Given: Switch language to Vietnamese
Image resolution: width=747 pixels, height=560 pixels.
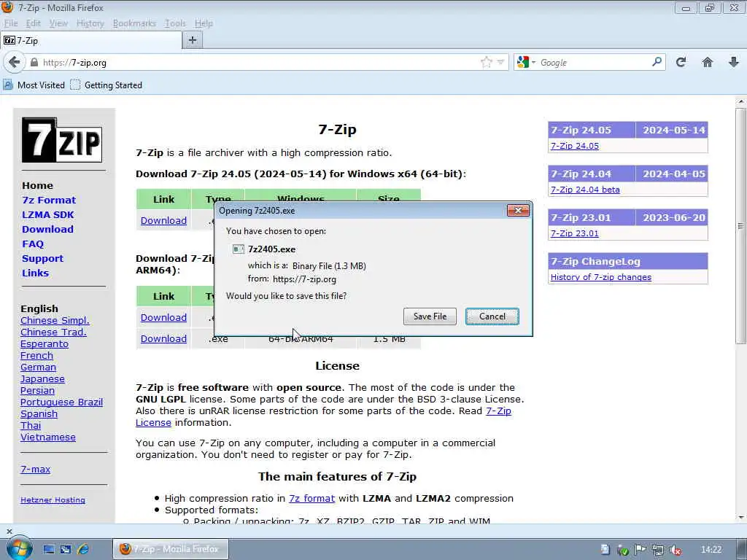Looking at the screenshot, I should [47, 437].
